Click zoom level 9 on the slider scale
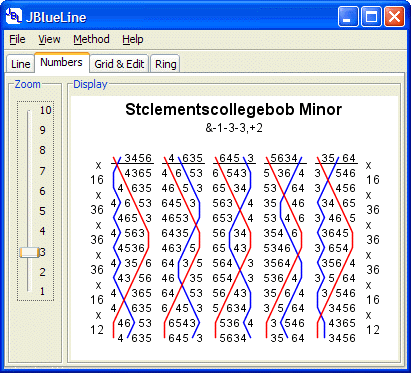 pyautogui.click(x=43, y=130)
